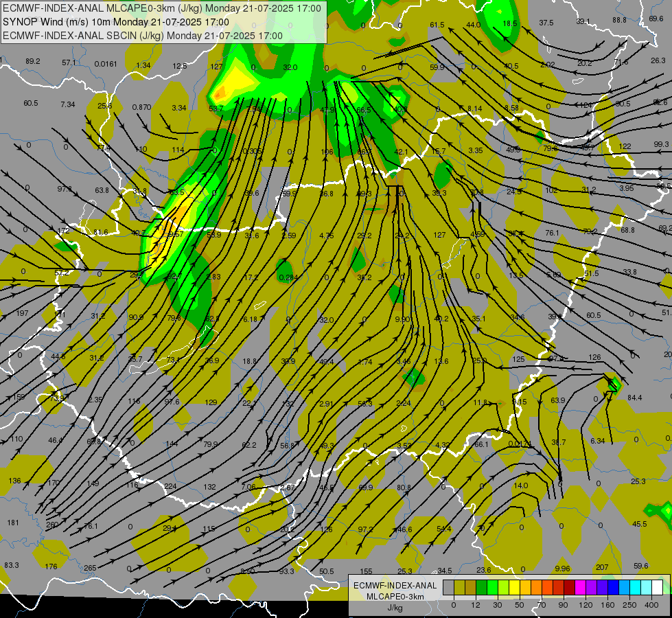The height and width of the screenshot is (618, 672).
Task: Click the legend tick label 12
Action: click(476, 605)
